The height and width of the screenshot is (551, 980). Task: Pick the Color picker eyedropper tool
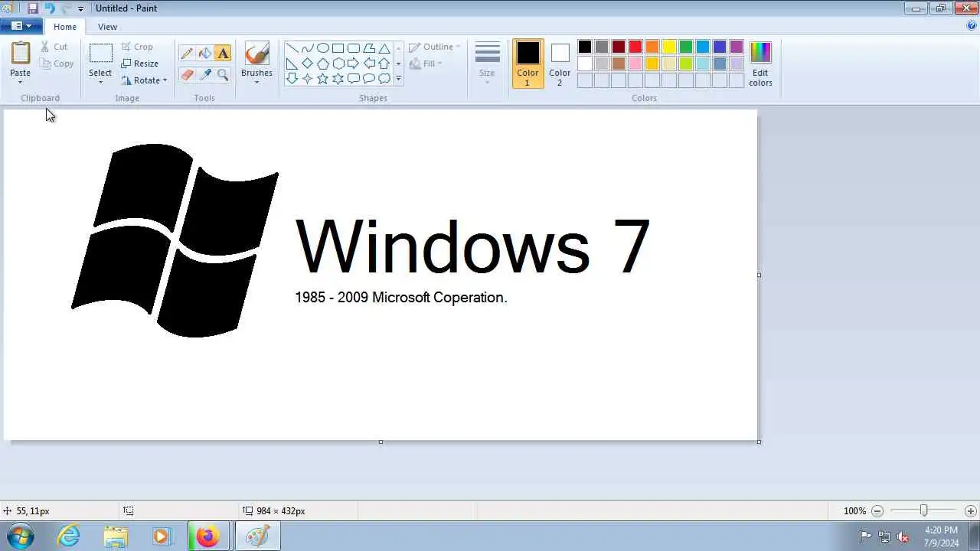pyautogui.click(x=204, y=74)
